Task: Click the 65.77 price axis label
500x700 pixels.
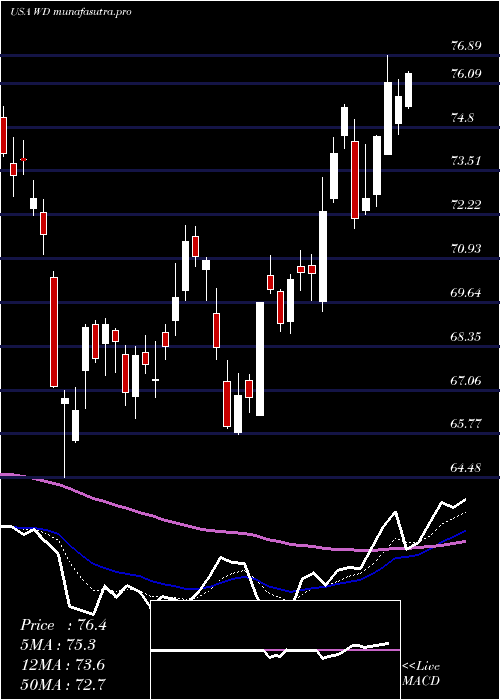Action: (x=466, y=424)
